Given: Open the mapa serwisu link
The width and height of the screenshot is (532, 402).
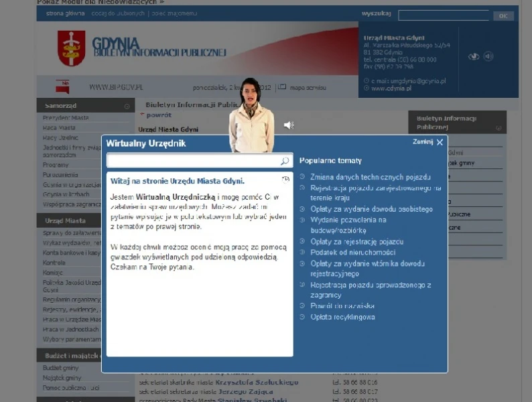Looking at the screenshot, I should coord(308,88).
